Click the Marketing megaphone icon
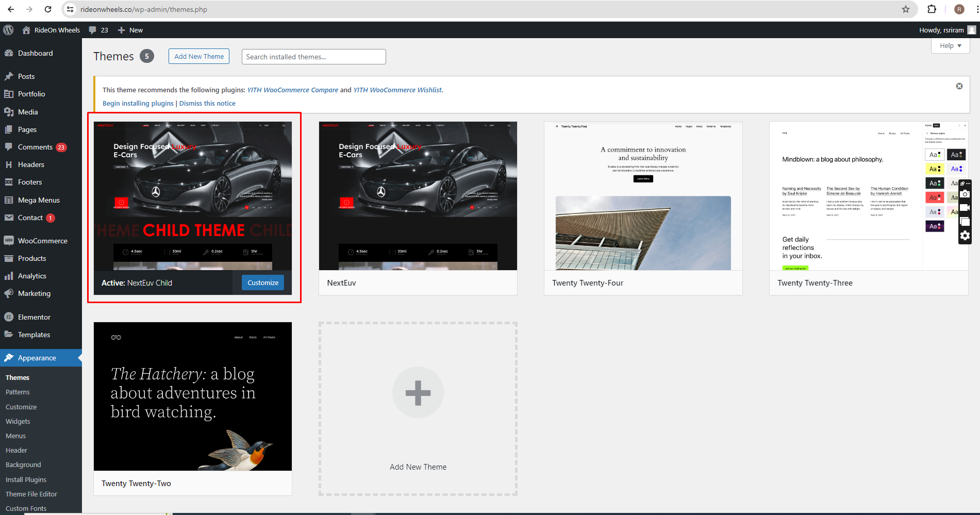 pos(9,293)
